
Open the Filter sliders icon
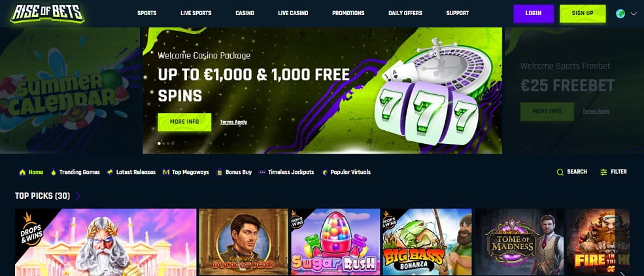coord(603,172)
